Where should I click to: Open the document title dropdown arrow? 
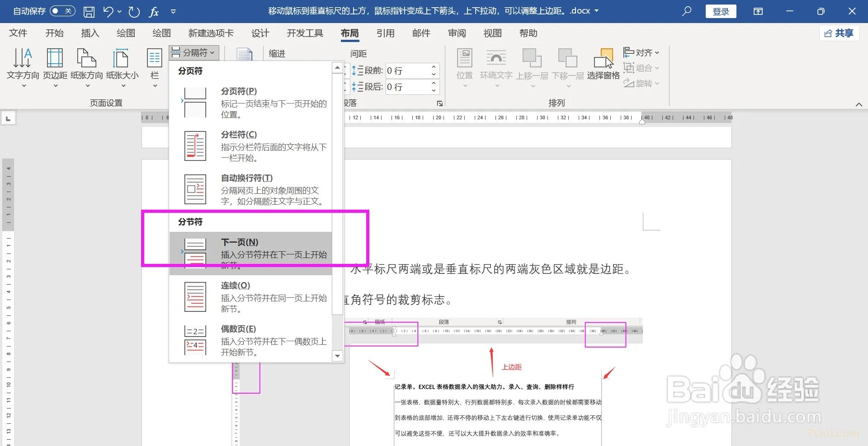[596, 10]
